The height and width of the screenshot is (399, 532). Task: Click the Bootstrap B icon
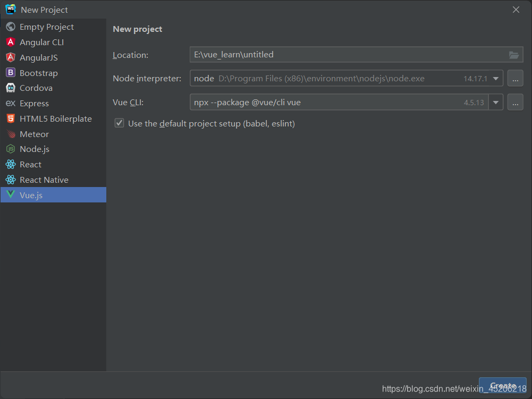coord(11,73)
